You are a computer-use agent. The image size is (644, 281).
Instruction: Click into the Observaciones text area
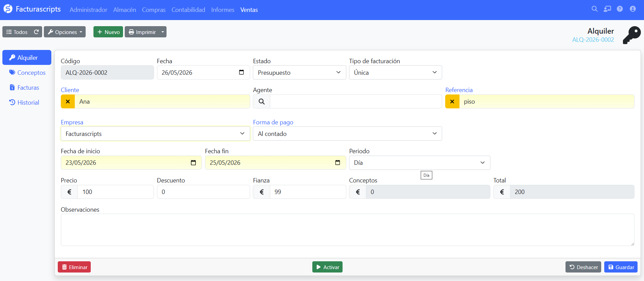[347, 230]
